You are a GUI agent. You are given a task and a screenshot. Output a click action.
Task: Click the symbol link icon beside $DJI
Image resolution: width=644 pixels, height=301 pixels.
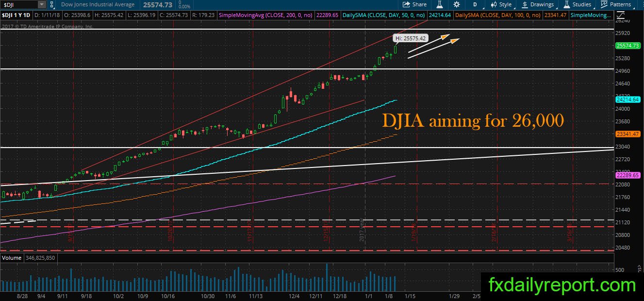(x=53, y=4)
